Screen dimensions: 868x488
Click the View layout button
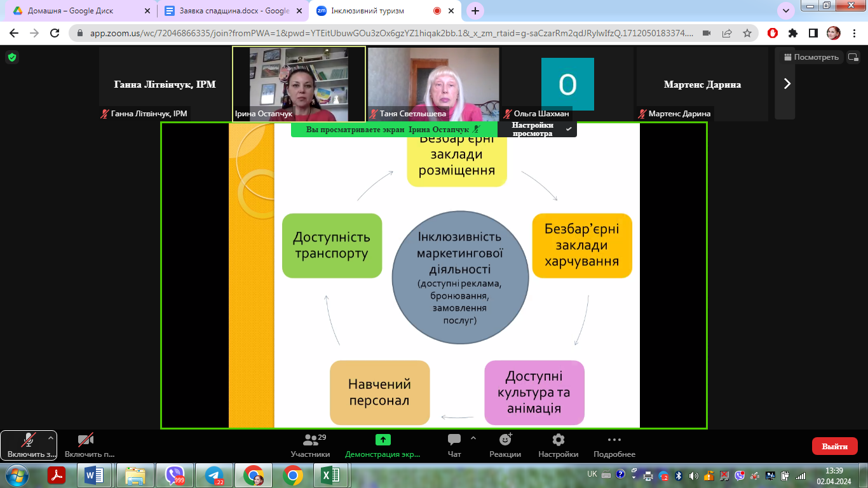coord(813,57)
